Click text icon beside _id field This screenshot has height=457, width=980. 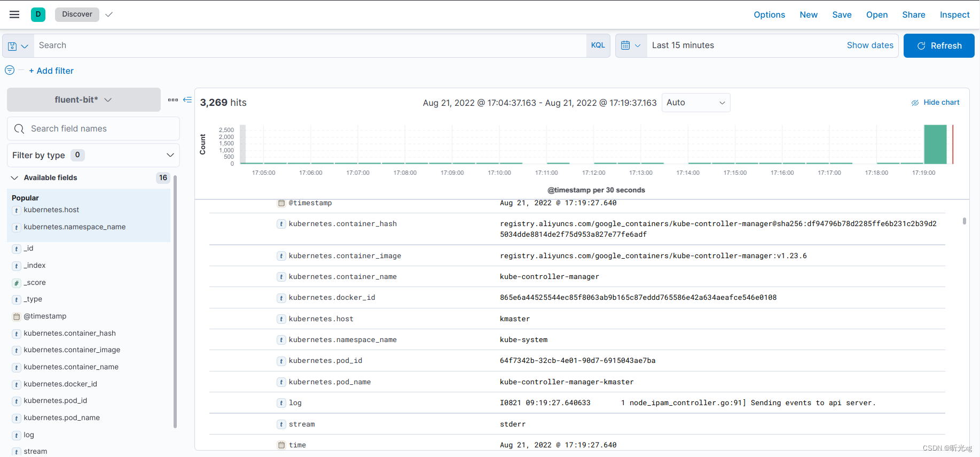coord(17,249)
